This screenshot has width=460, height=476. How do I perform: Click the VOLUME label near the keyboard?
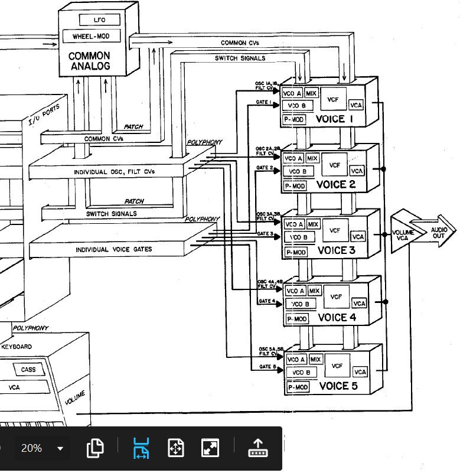pos(74,399)
